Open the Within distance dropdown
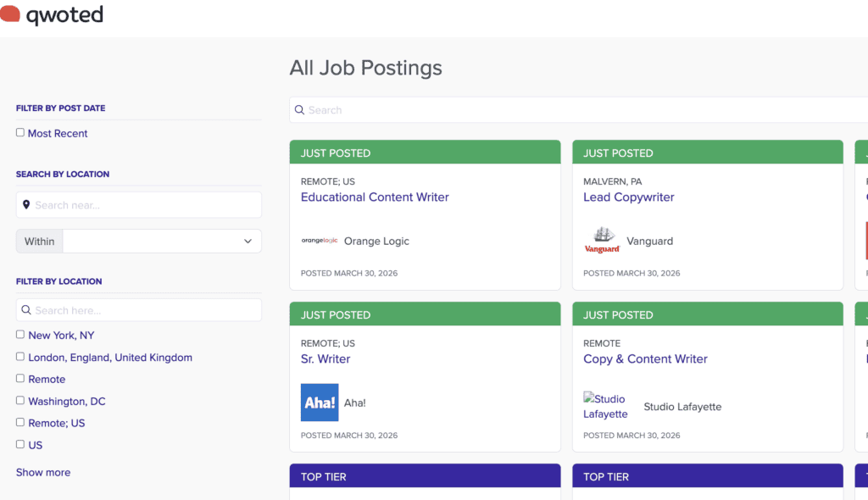This screenshot has width=868, height=500. point(161,242)
